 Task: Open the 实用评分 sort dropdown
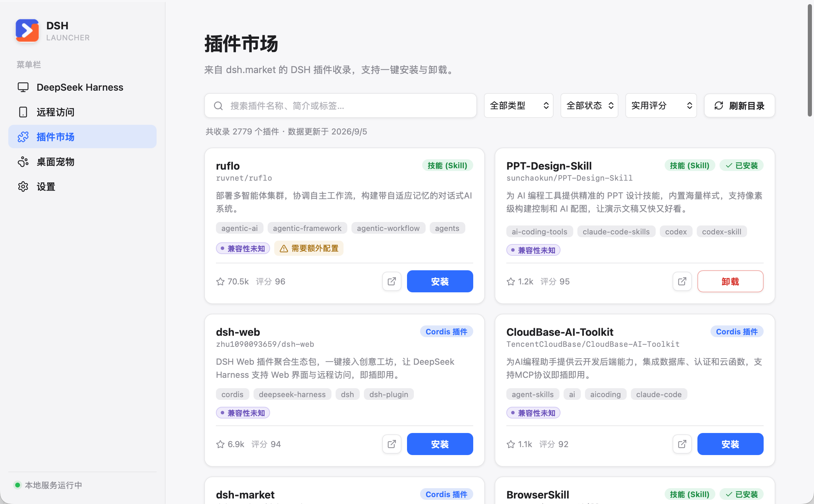(661, 105)
